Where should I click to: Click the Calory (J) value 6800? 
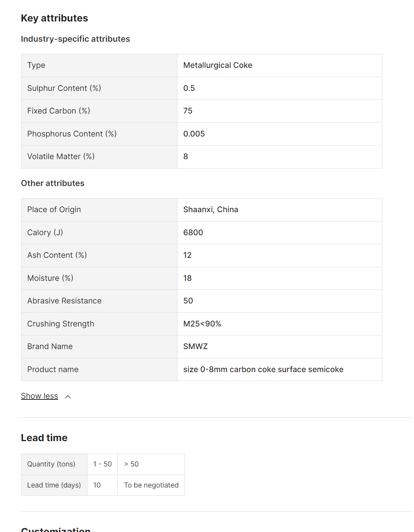click(193, 233)
